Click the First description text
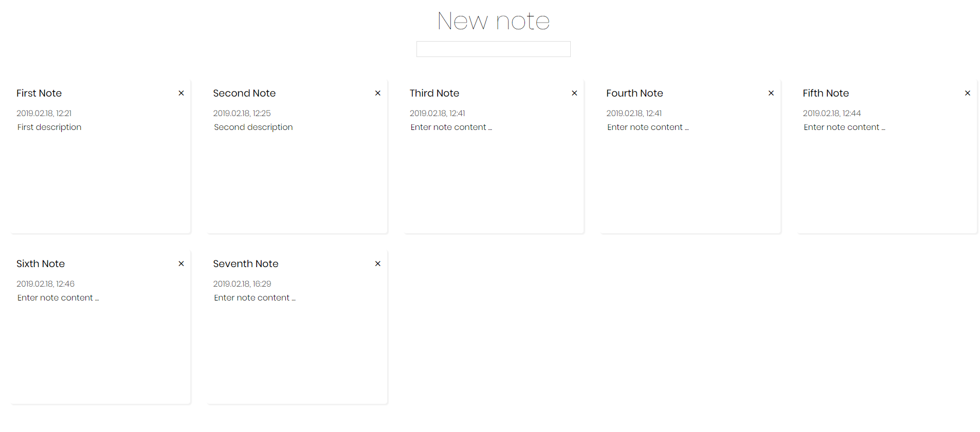This screenshot has height=432, width=980. [x=49, y=127]
